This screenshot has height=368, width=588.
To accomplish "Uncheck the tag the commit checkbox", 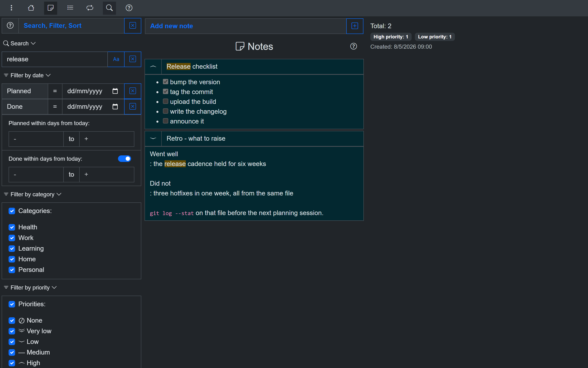I will (x=165, y=91).
